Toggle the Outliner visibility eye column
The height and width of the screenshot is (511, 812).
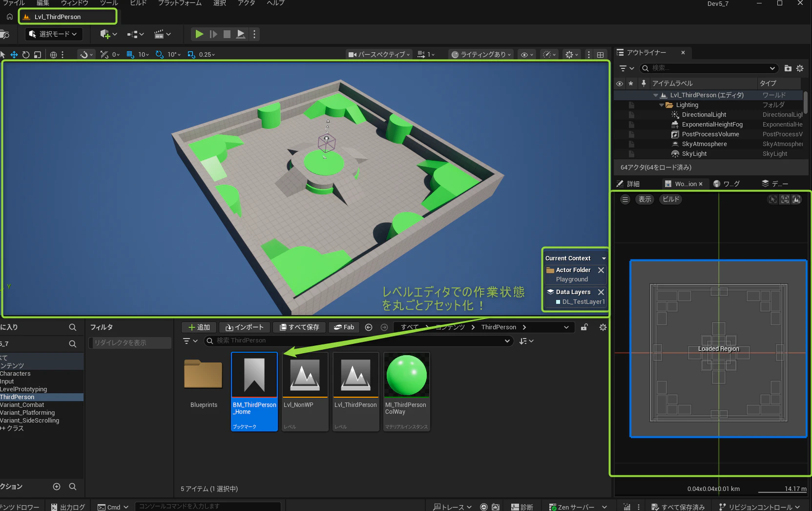[x=620, y=84]
